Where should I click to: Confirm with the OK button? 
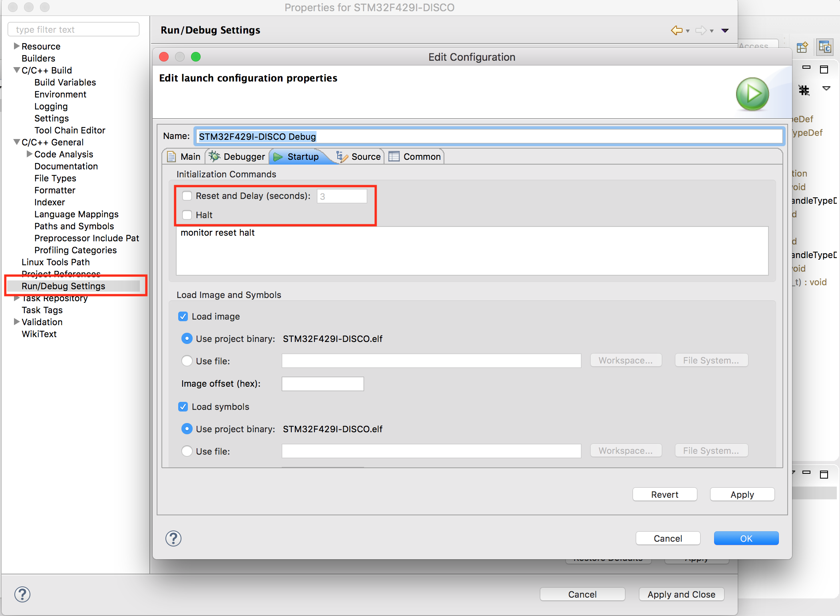(746, 539)
